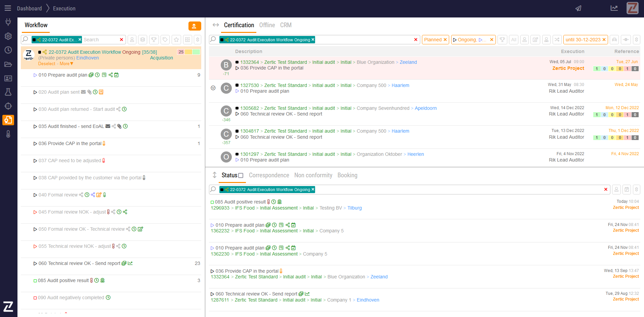
Task: Open certification link 1332364
Action: (x=249, y=62)
